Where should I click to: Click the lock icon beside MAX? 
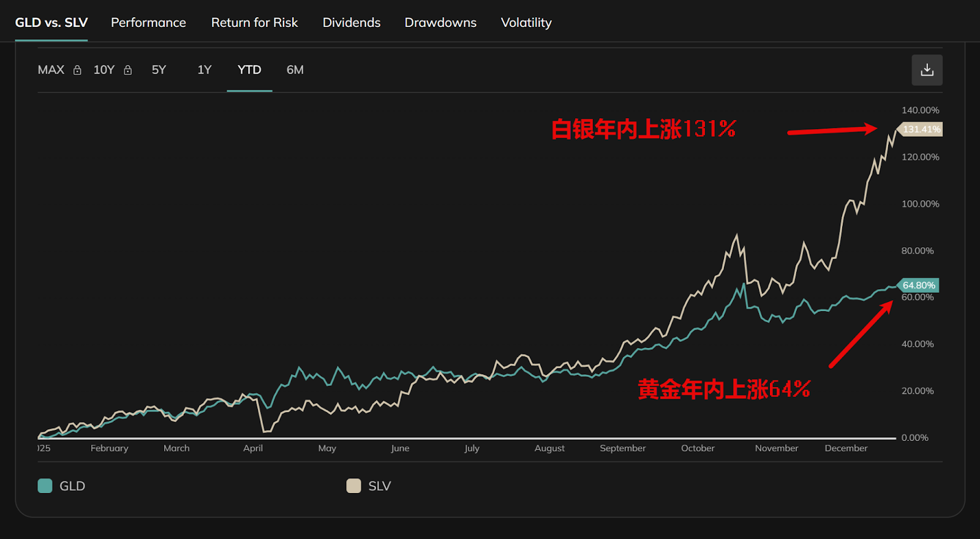pyautogui.click(x=77, y=70)
